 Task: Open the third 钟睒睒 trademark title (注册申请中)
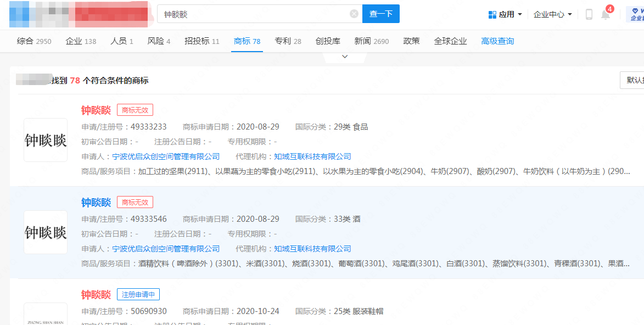96,295
